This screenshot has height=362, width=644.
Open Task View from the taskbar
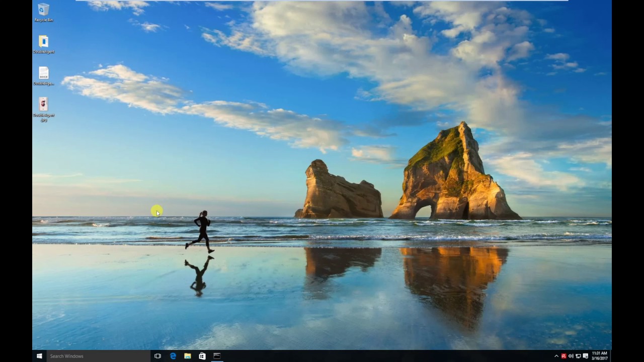point(157,356)
